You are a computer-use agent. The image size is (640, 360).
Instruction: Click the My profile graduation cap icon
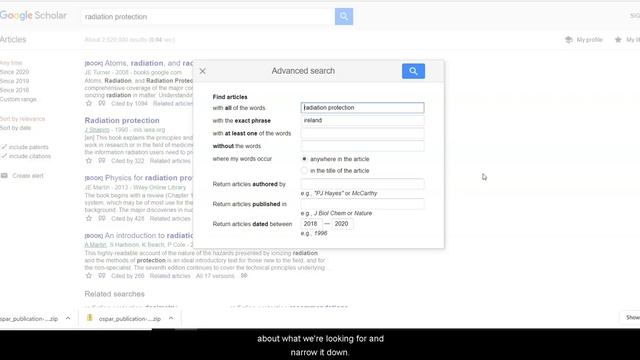569,40
